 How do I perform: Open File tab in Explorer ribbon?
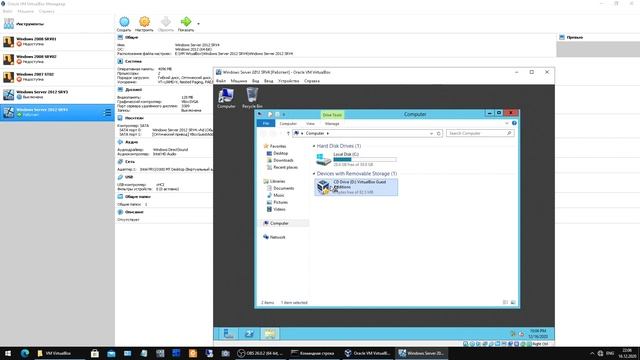266,123
